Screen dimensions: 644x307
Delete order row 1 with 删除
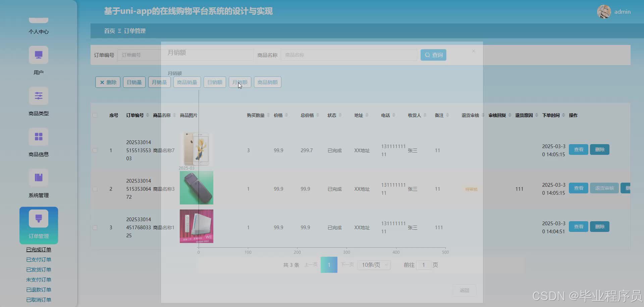tap(600, 149)
